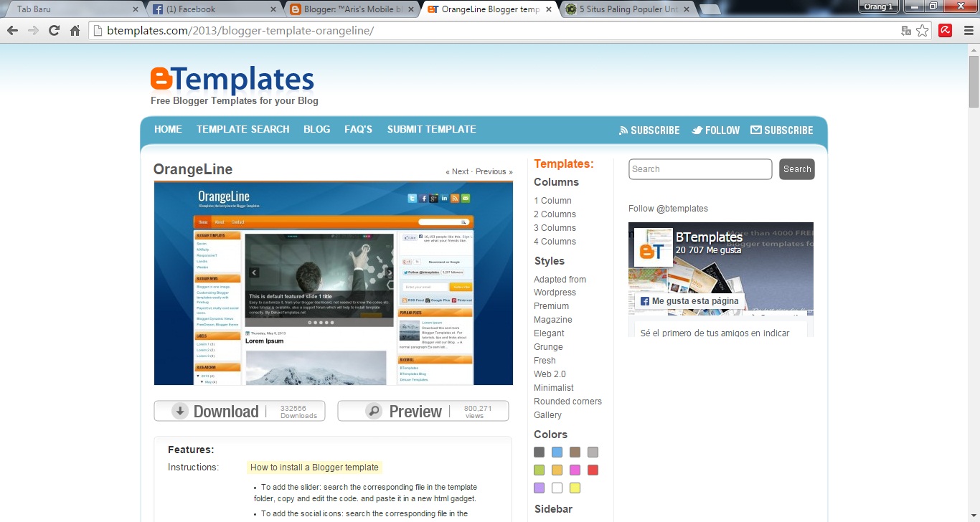Filter by 3 Columns templates
The width and height of the screenshot is (980, 522).
coord(555,228)
